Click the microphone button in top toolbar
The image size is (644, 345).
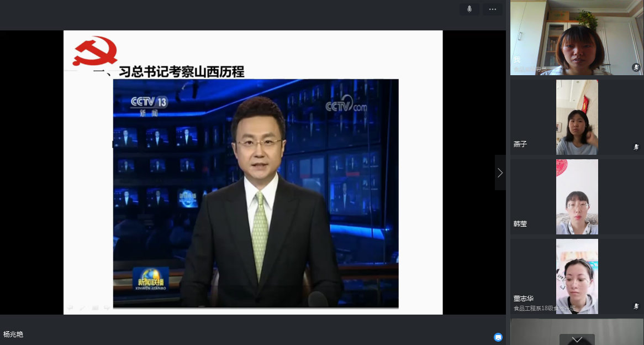coord(469,9)
